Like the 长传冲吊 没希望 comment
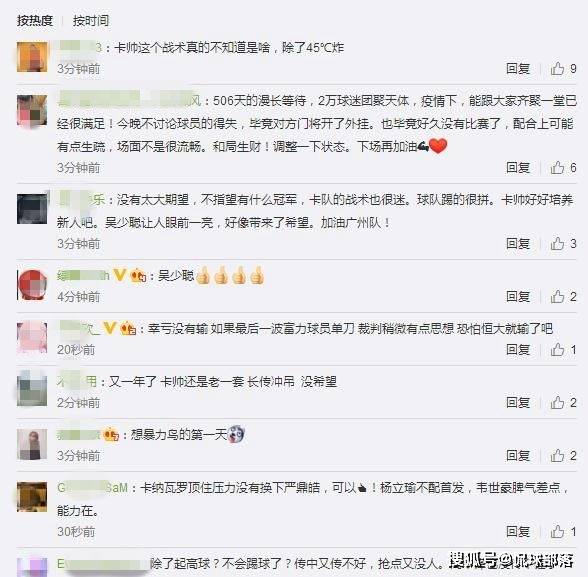 (557, 403)
